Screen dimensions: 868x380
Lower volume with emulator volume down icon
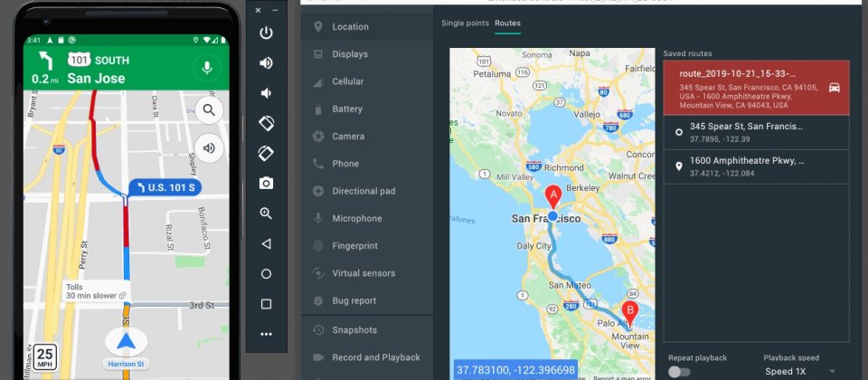266,92
